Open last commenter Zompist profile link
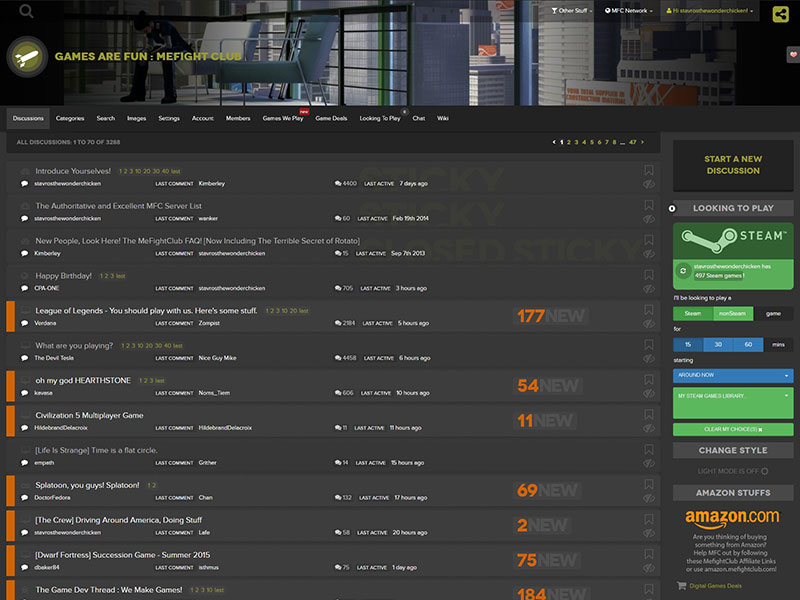Image resolution: width=800 pixels, height=600 pixels. pyautogui.click(x=209, y=323)
